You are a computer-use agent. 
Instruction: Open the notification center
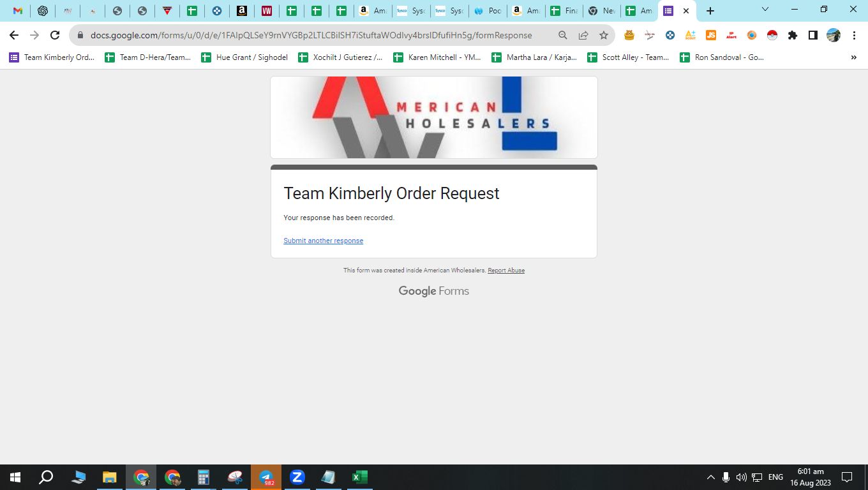pos(847,477)
